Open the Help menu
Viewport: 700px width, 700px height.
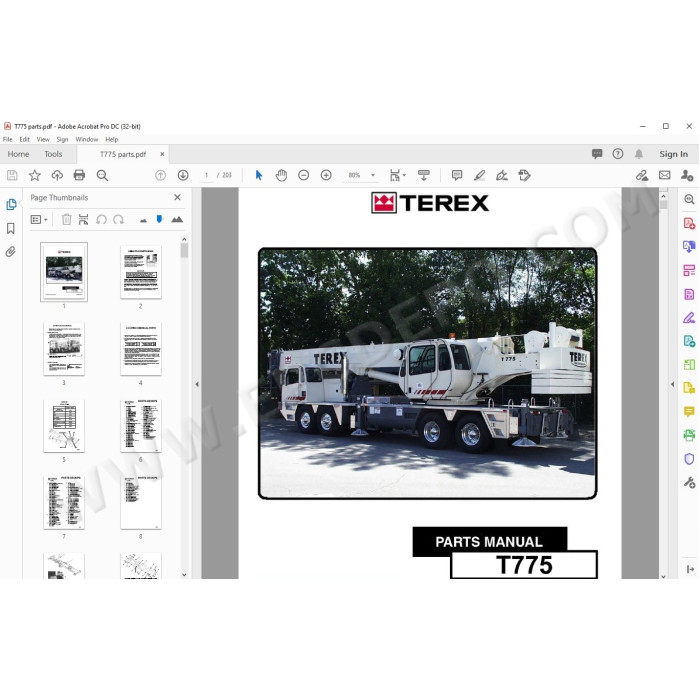pyautogui.click(x=112, y=139)
